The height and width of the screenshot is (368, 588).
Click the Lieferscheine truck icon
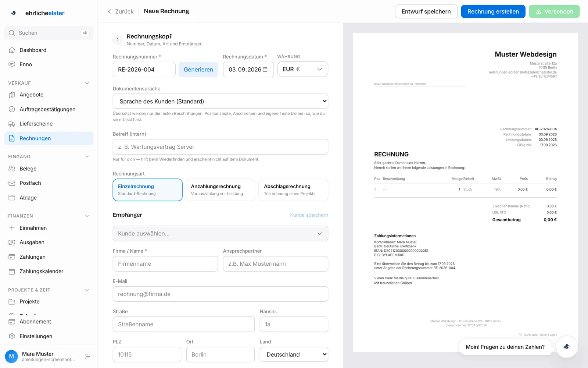point(12,124)
